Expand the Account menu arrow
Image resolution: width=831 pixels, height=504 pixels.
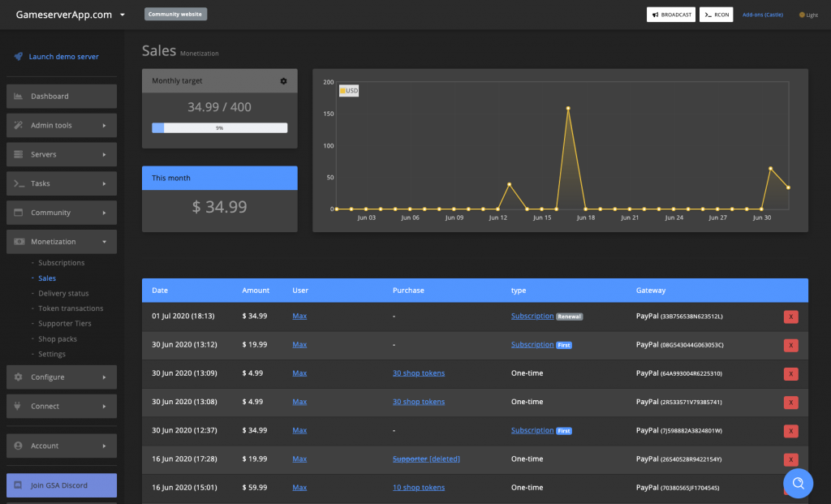[x=105, y=446]
